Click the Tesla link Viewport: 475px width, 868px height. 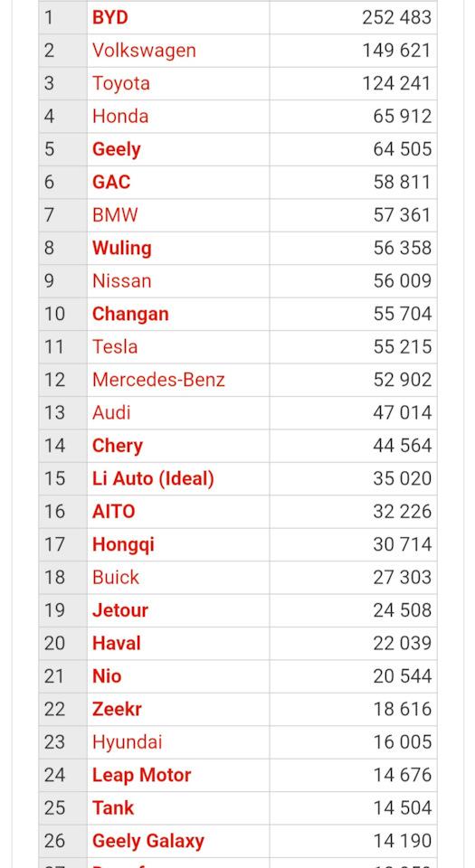click(115, 346)
